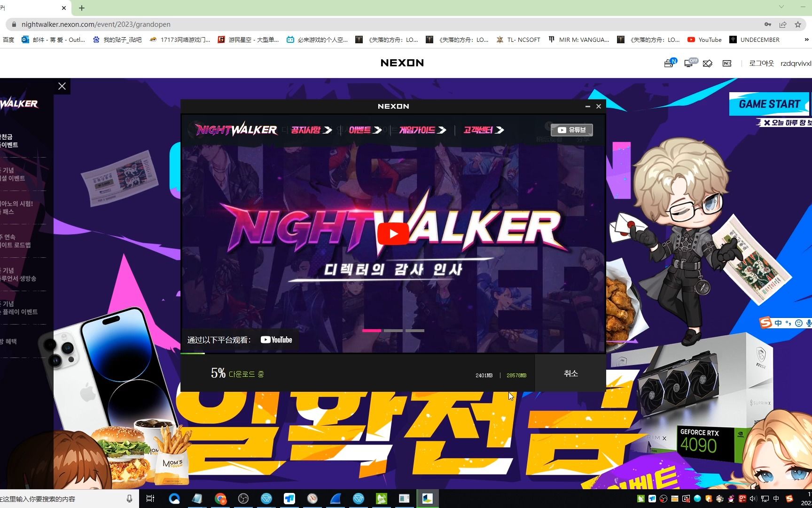This screenshot has width=812, height=508.
Task: Click the 유튜브 button in launcher
Action: pyautogui.click(x=571, y=130)
